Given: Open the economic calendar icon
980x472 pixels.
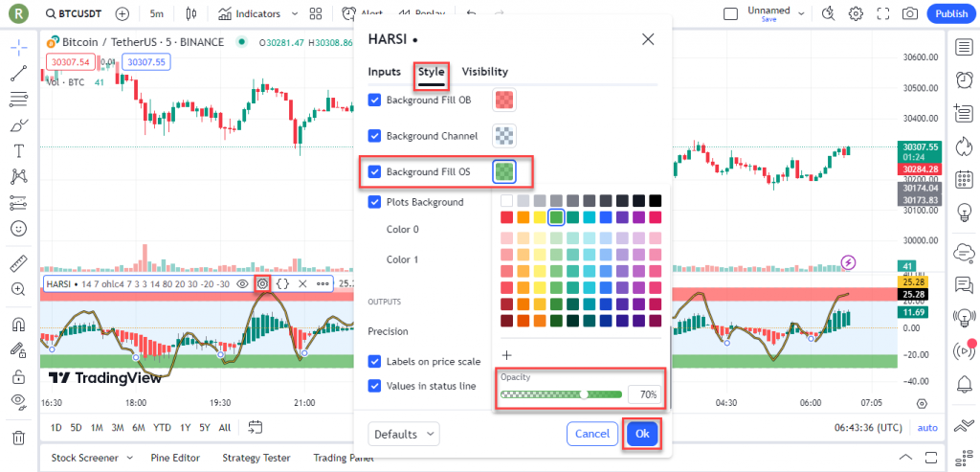Looking at the screenshot, I should [x=965, y=180].
